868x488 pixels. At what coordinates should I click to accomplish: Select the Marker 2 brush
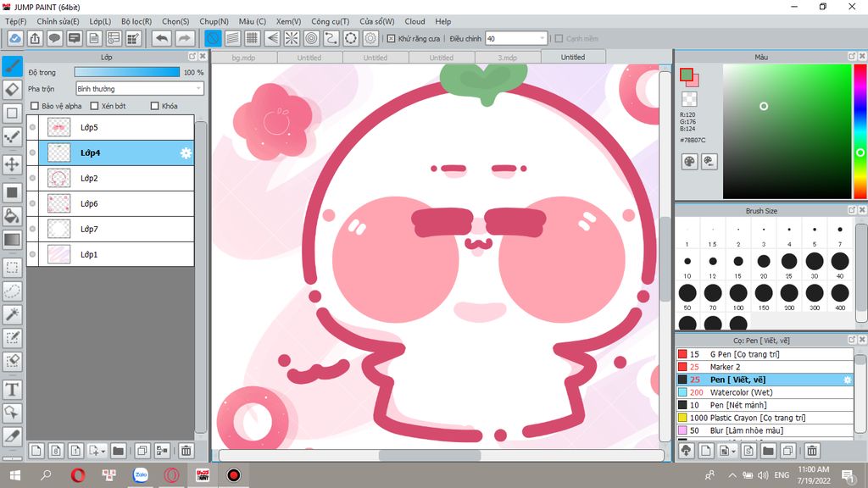point(765,367)
